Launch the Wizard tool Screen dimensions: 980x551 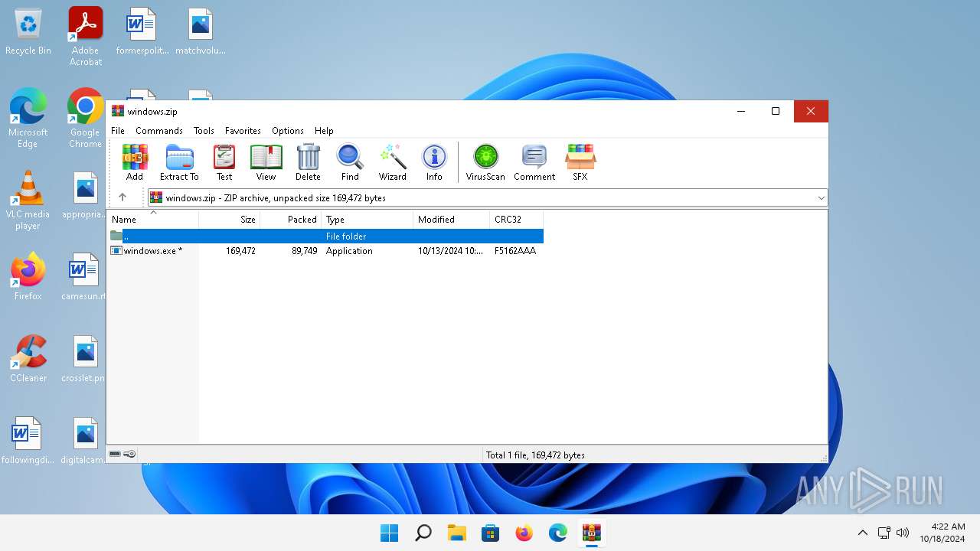(393, 162)
